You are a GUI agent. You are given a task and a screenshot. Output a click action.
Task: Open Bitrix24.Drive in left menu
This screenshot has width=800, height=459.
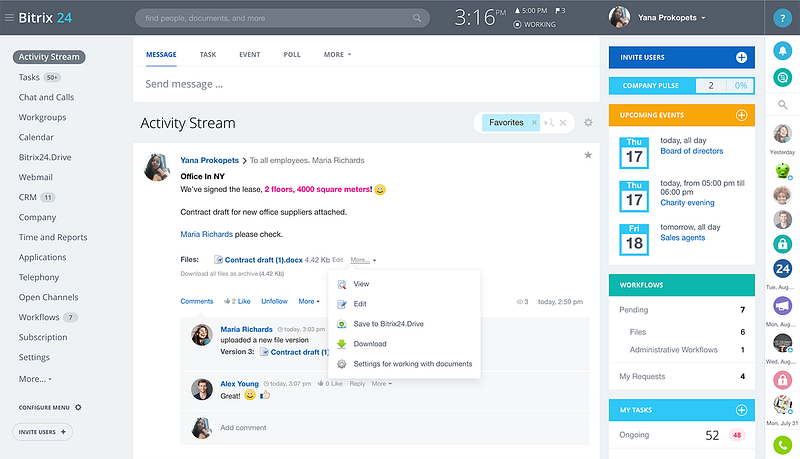pos(45,157)
